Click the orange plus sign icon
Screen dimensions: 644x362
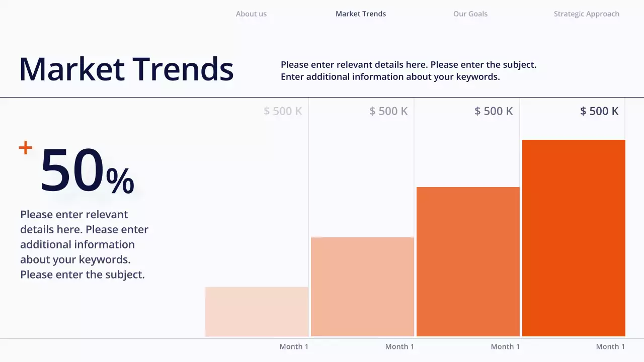(x=26, y=148)
